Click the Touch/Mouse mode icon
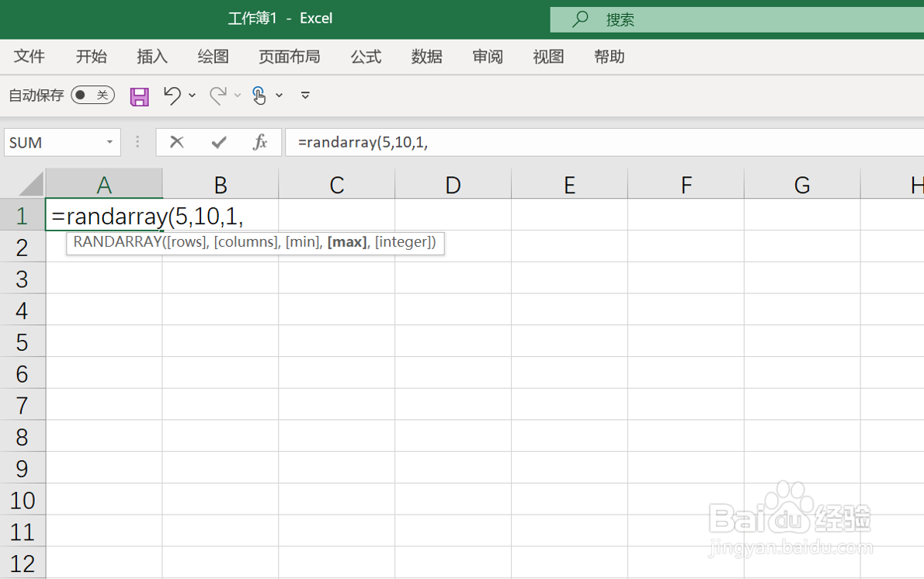This screenshot has height=579, width=924. [x=259, y=95]
